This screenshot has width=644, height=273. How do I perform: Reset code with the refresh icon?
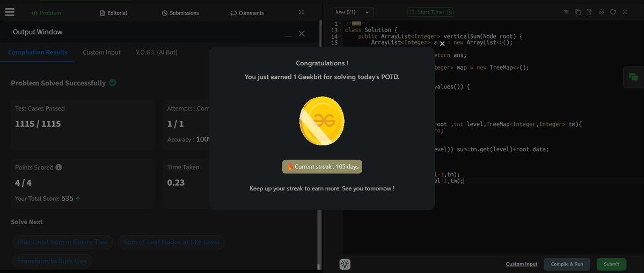(613, 12)
